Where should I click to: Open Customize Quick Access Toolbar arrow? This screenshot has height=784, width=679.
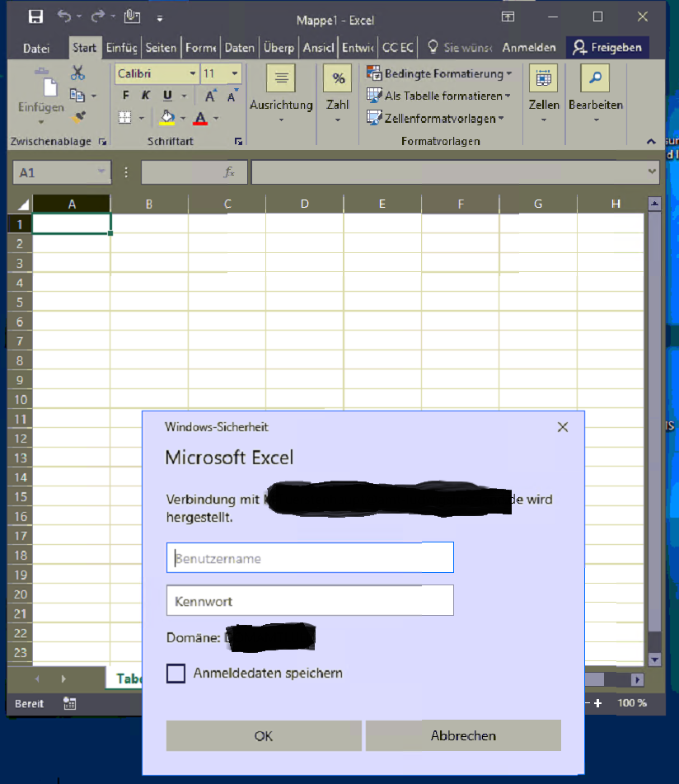(160, 18)
